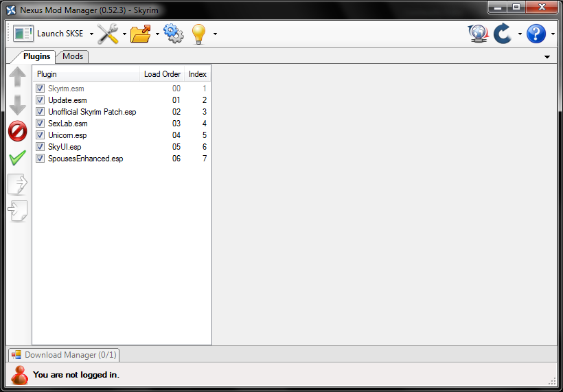This screenshot has height=392, width=563.
Task: Click the Launch SKSE button label
Action: [60, 34]
